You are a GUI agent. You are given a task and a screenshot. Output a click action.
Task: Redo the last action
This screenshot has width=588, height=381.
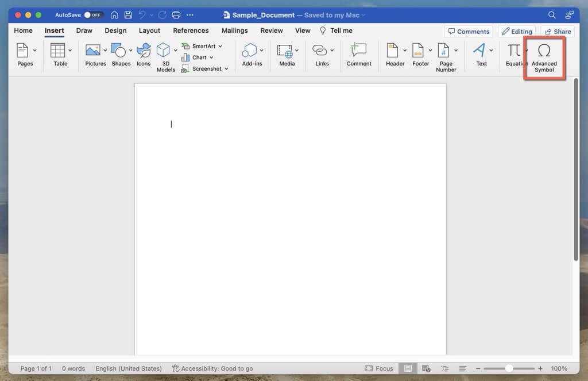[163, 15]
